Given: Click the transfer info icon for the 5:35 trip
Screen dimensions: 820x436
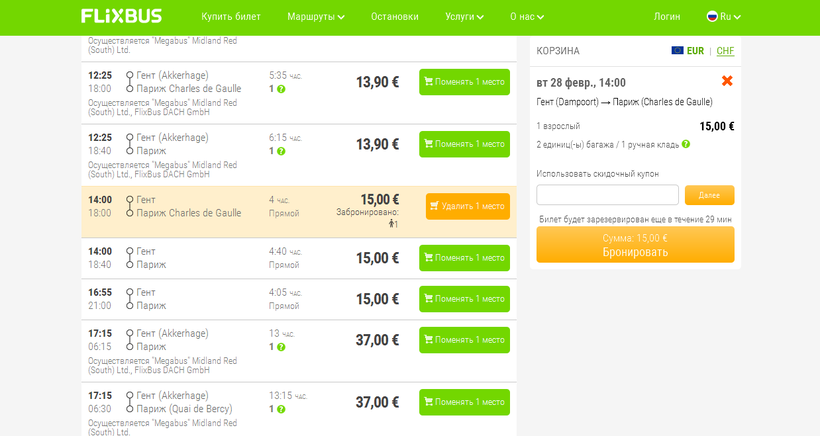Looking at the screenshot, I should tap(281, 89).
